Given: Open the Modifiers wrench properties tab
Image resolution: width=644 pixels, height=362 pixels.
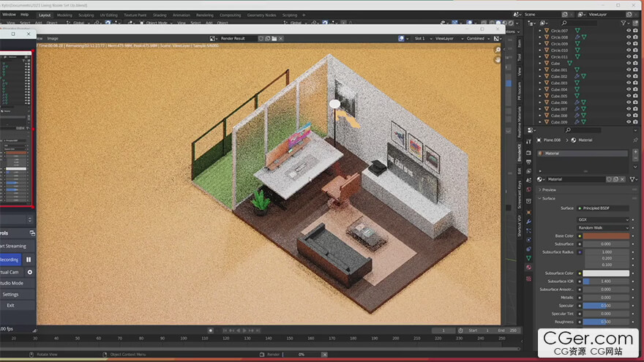Looking at the screenshot, I should pos(528,221).
